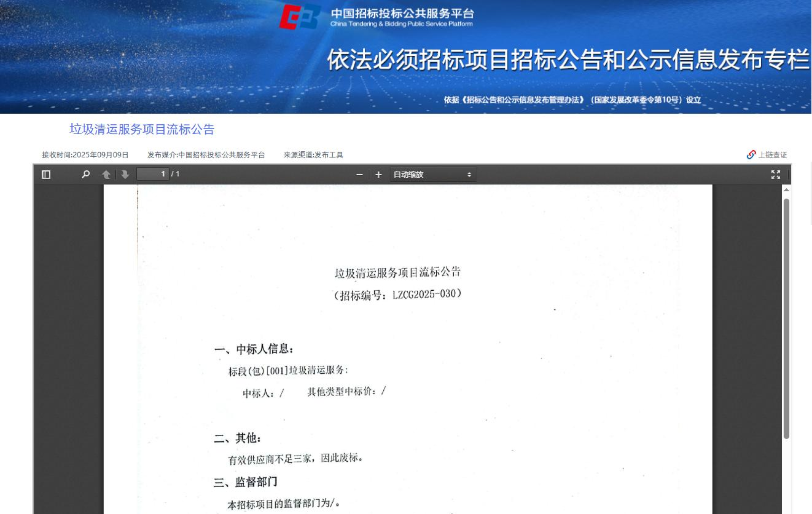Zoom in using the plus button
The height and width of the screenshot is (514, 812).
point(378,175)
